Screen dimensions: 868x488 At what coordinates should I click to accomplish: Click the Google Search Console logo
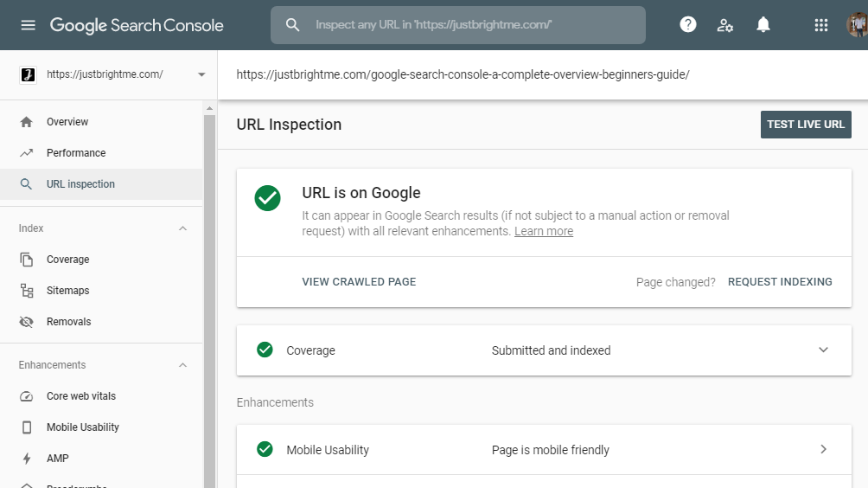137,25
